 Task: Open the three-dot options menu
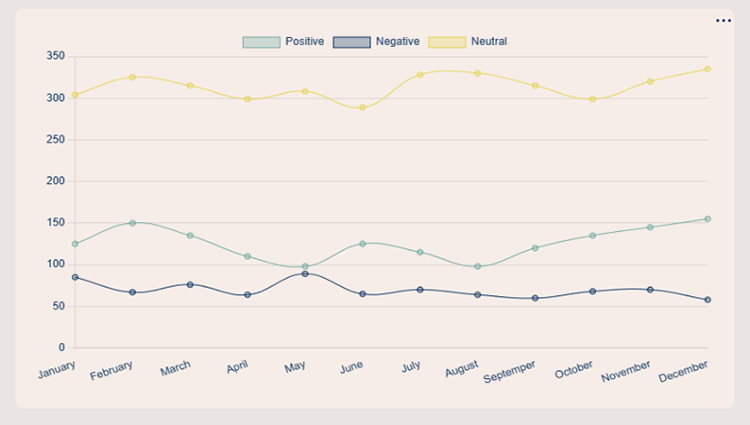tap(724, 21)
